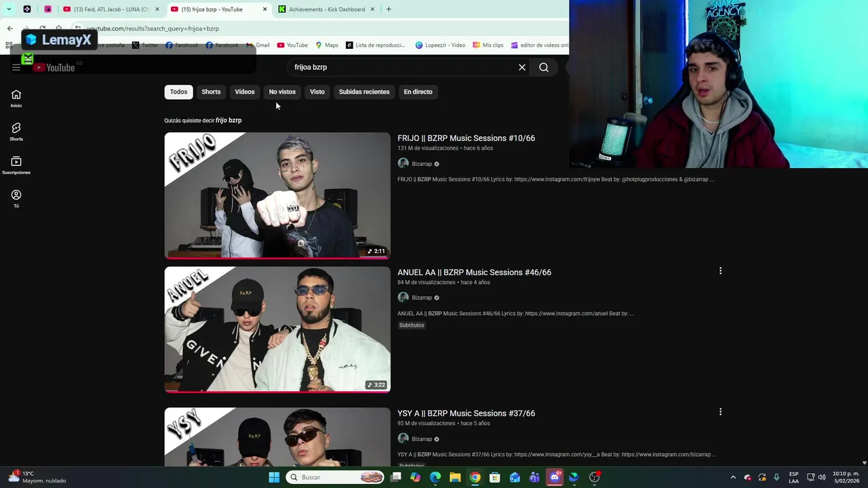Screen dimensions: 868x488
Task: Open the Maps bookmark
Action: point(326,45)
